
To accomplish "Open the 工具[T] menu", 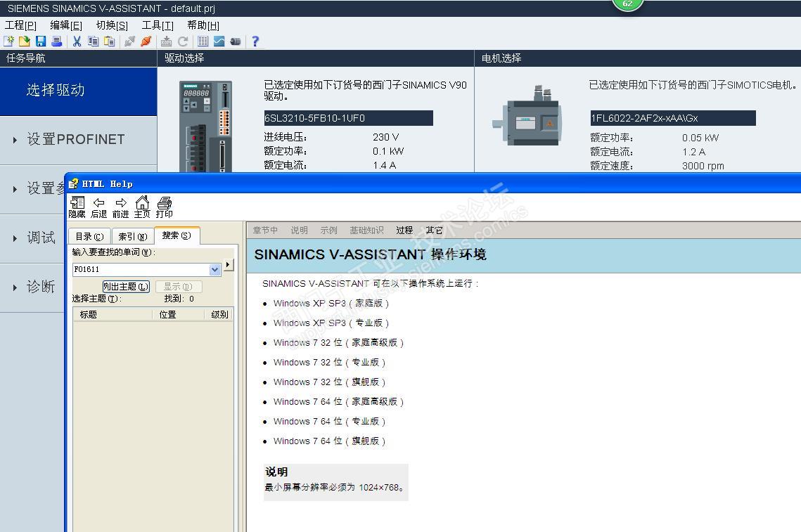I will point(158,25).
